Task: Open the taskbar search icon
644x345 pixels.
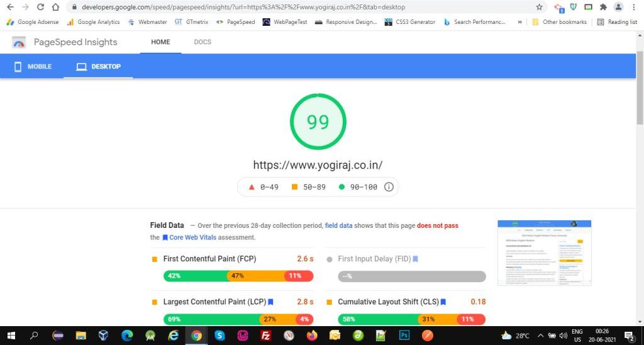Action: (x=34, y=336)
